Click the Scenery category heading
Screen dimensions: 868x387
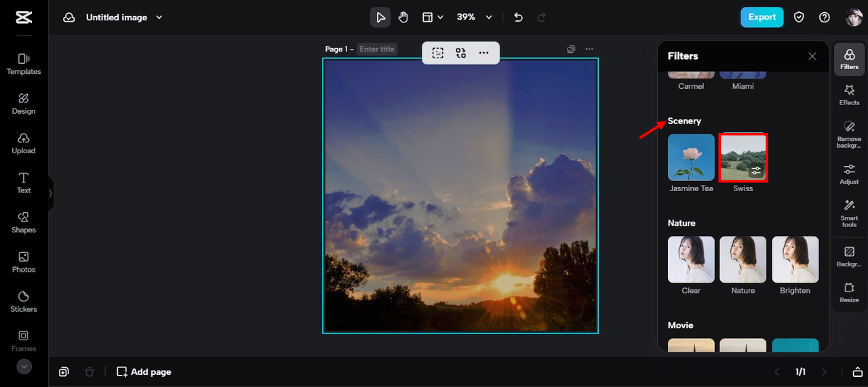tap(684, 121)
